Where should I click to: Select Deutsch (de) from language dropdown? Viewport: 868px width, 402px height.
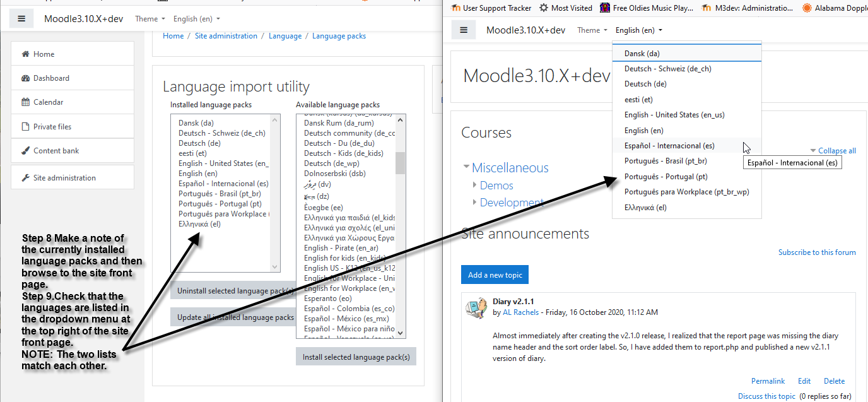(687, 84)
